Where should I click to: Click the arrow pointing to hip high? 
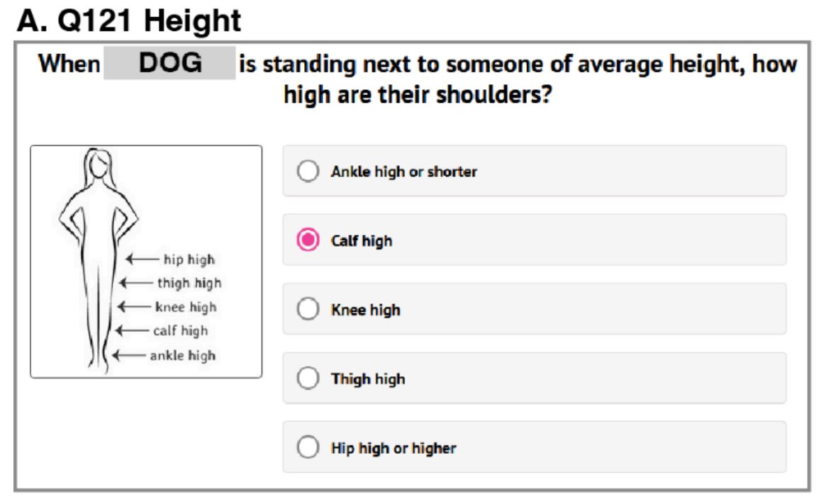(142, 259)
